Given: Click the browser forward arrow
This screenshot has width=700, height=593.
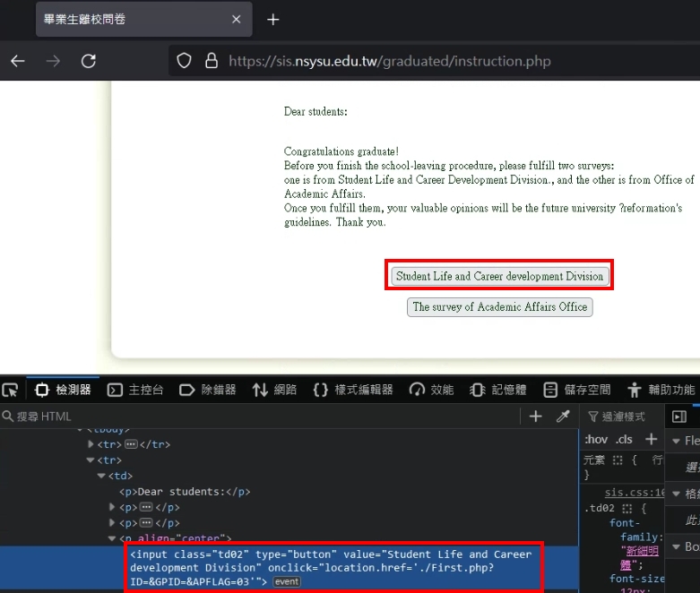Looking at the screenshot, I should point(53,61).
